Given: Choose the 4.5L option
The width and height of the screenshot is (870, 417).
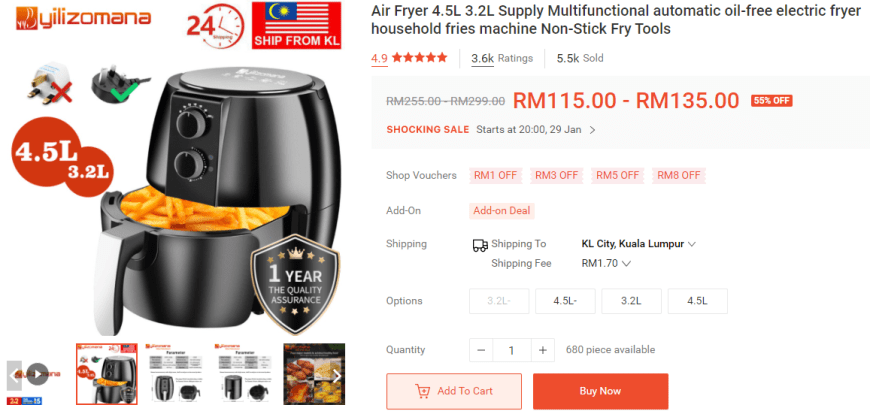Looking at the screenshot, I should point(697,301).
